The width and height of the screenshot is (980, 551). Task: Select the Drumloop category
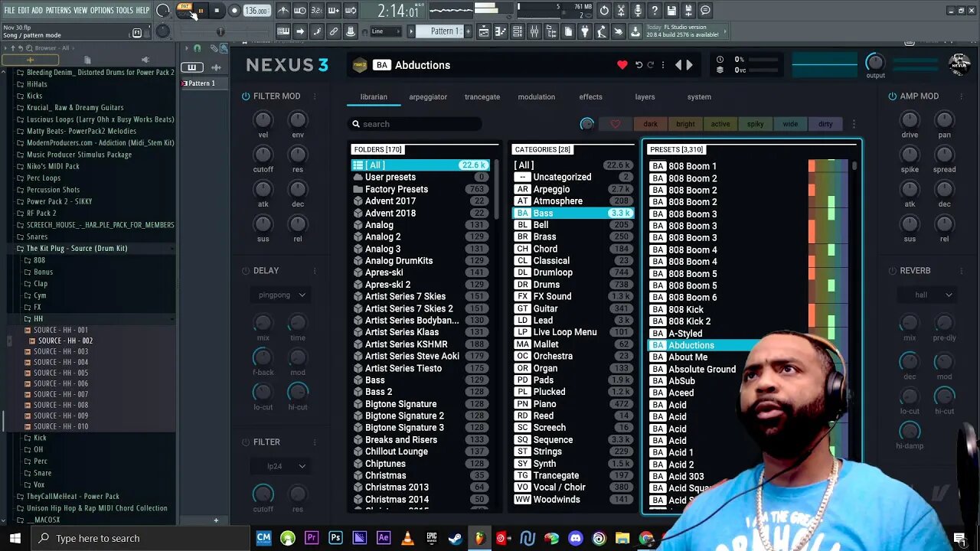[x=573, y=272]
